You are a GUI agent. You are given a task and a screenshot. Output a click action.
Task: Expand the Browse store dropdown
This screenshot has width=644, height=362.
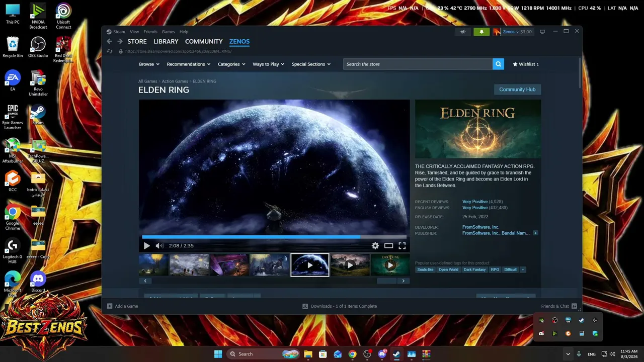tap(149, 64)
